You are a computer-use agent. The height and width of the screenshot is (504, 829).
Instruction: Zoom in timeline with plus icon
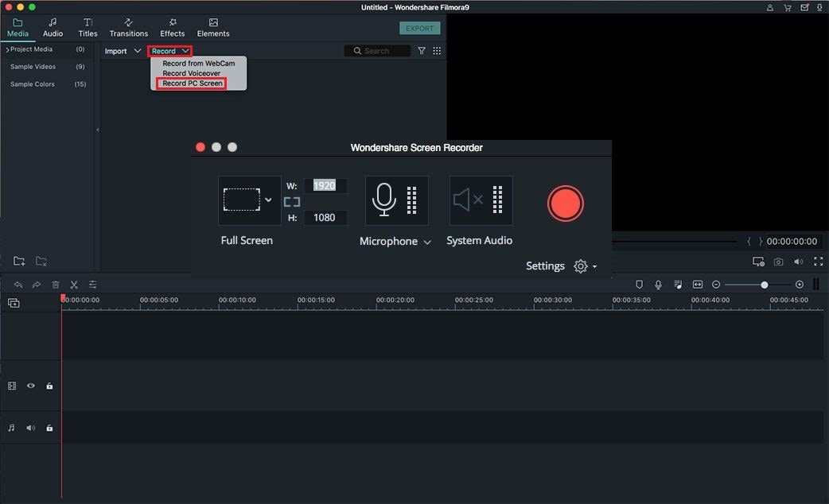pos(800,285)
